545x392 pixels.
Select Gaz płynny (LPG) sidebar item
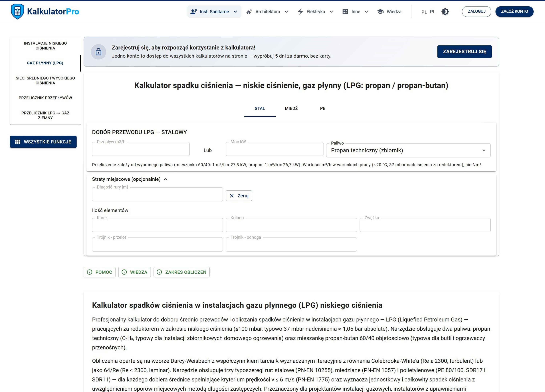45,63
